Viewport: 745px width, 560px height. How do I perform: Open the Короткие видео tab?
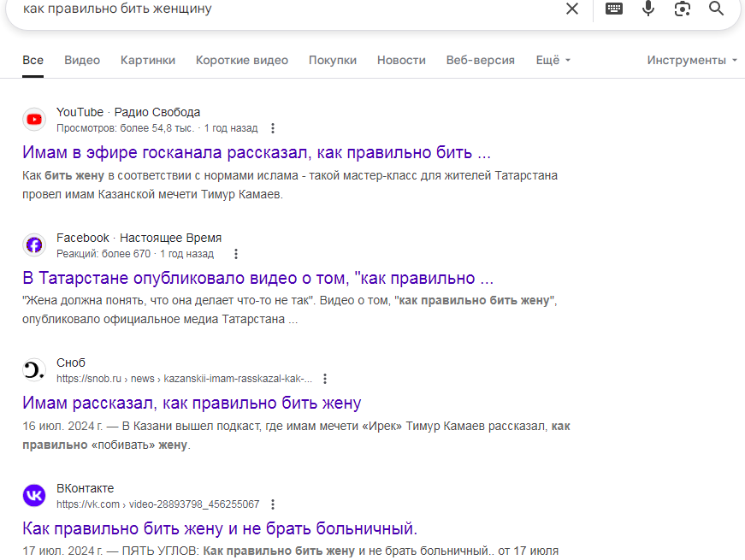click(242, 61)
